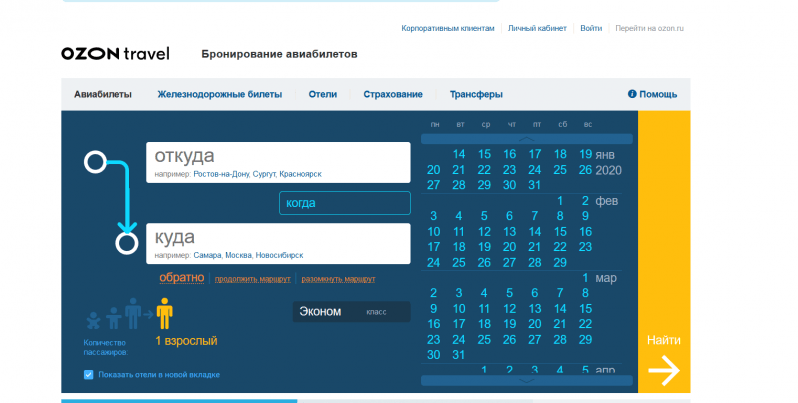Select February 29 in calendar

click(x=560, y=263)
